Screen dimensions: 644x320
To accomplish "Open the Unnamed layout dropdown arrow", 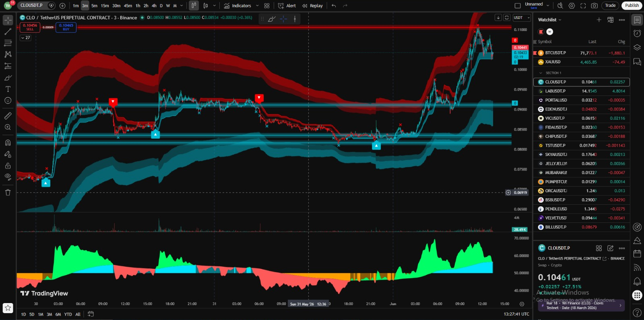I will pyautogui.click(x=548, y=6).
